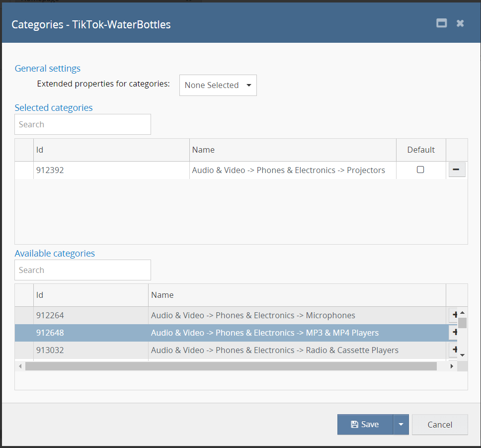Add MP3 & MP4 Players category plus button
The height and width of the screenshot is (448, 481).
coord(453,332)
